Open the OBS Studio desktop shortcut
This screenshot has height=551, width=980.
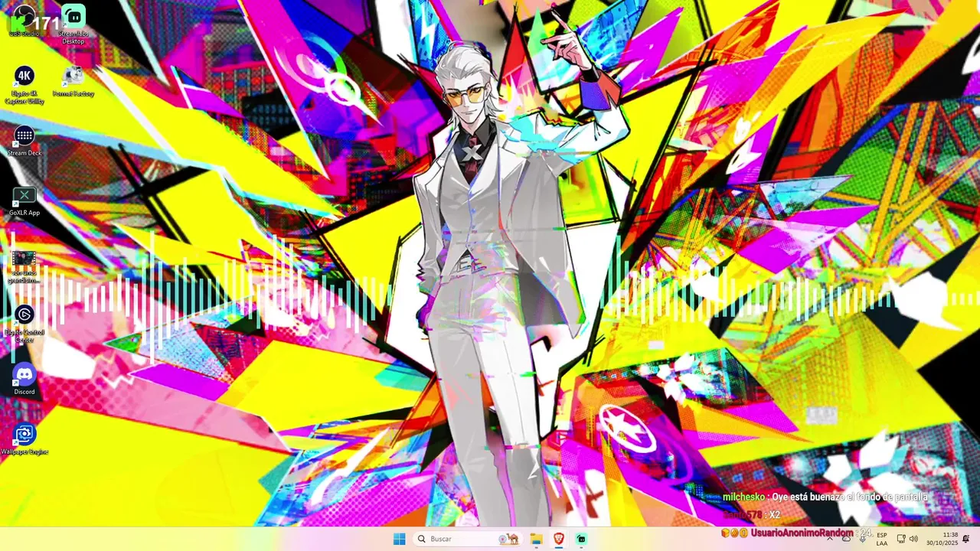coord(24,20)
